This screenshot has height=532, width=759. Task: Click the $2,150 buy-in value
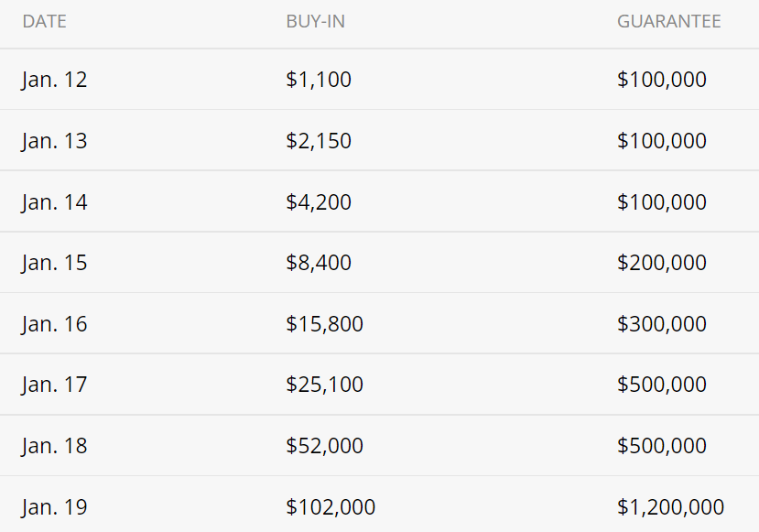tap(318, 141)
